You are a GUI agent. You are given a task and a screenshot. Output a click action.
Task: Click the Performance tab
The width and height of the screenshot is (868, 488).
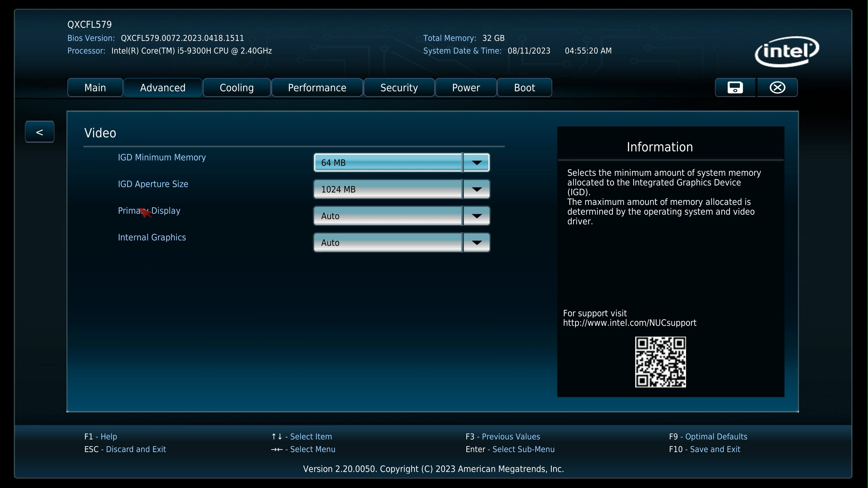click(x=316, y=88)
